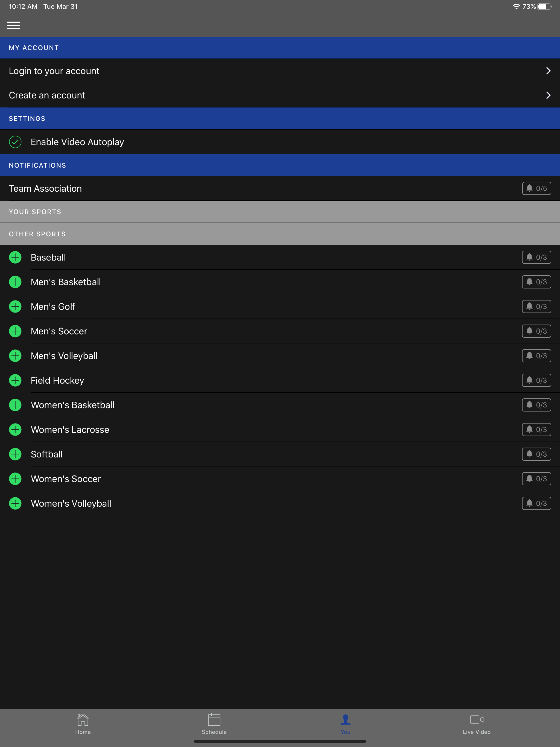Expand Create an account chevron
Screen dimensions: 560x747
[548, 95]
